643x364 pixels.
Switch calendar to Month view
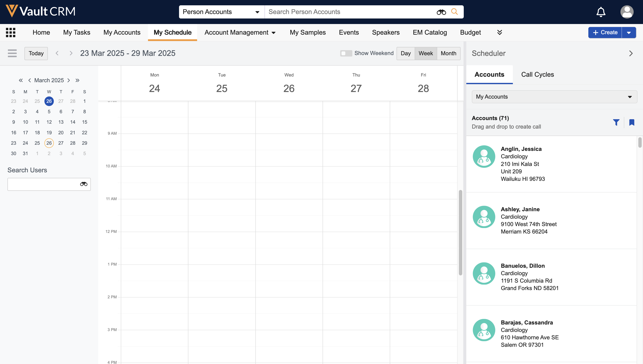pos(448,53)
